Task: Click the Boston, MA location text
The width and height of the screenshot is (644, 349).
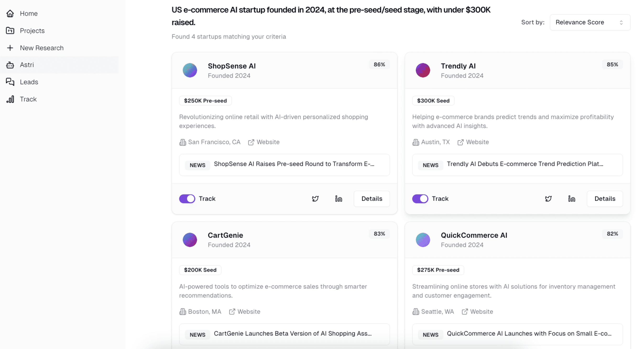Action: [205, 312]
